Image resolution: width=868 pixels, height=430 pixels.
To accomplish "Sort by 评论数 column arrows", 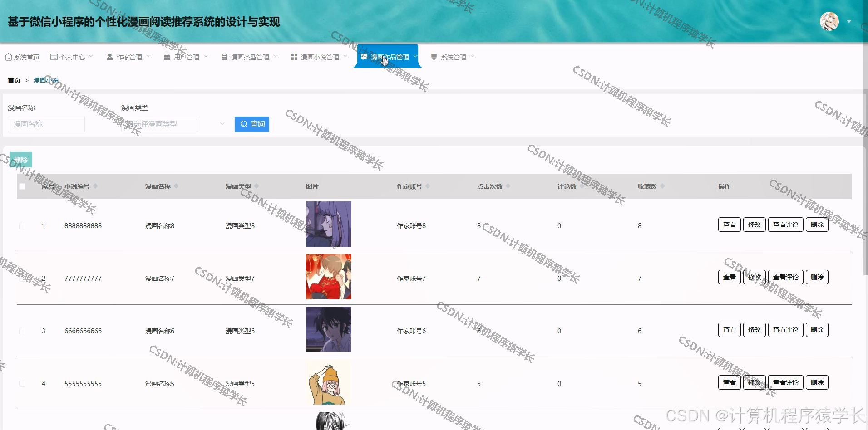I will tap(582, 186).
